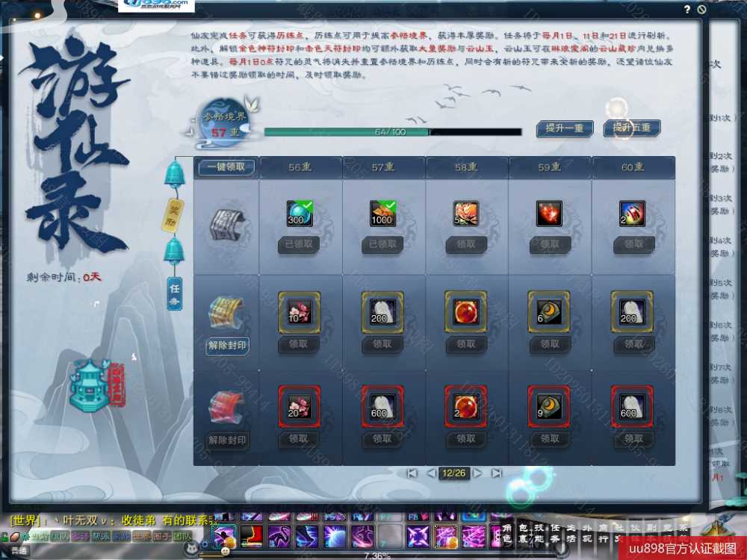Click the 提升五重 button

point(631,128)
